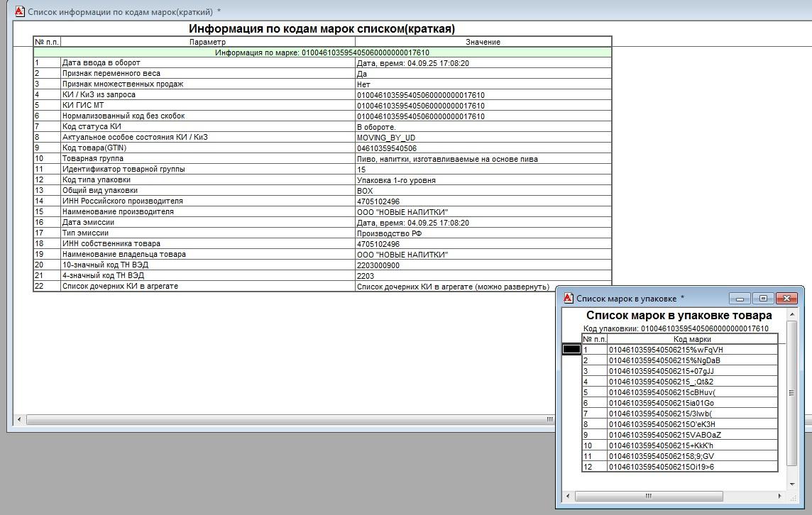Select mark code ending with VABOaZ
Viewport: 812px width, 515px height.
pos(692,435)
